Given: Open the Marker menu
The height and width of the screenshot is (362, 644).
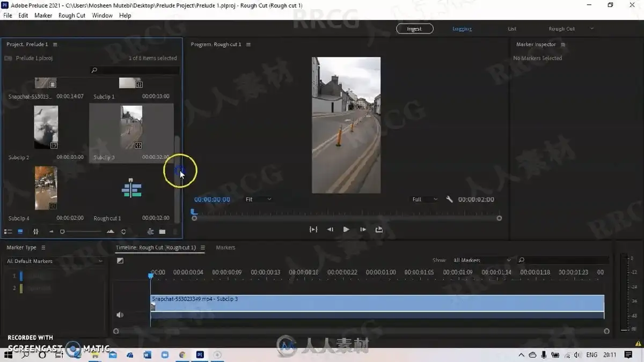Looking at the screenshot, I should click(43, 16).
